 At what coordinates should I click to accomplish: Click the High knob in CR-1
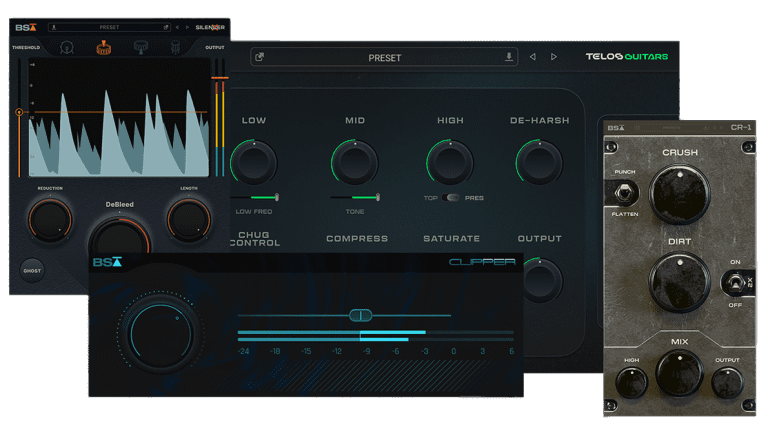pos(631,383)
